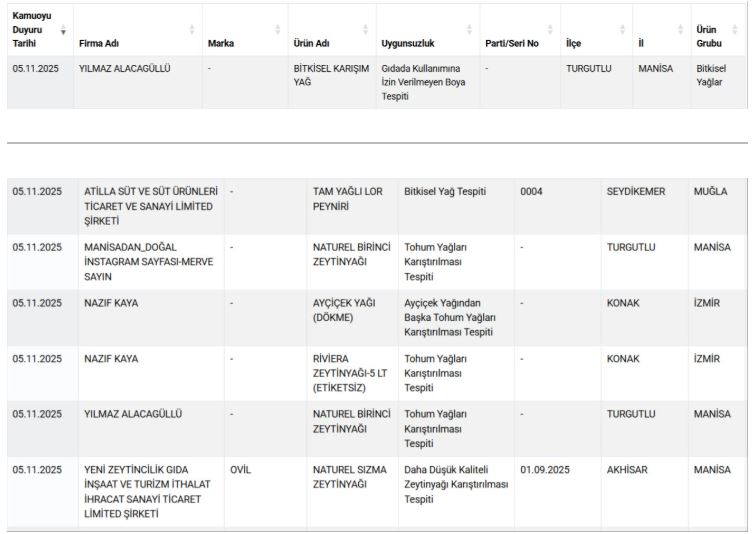This screenshot has width=752, height=534.
Task: Click the sort arrow on Kamuoyu Duyuru Tarihi
Action: coord(64,31)
